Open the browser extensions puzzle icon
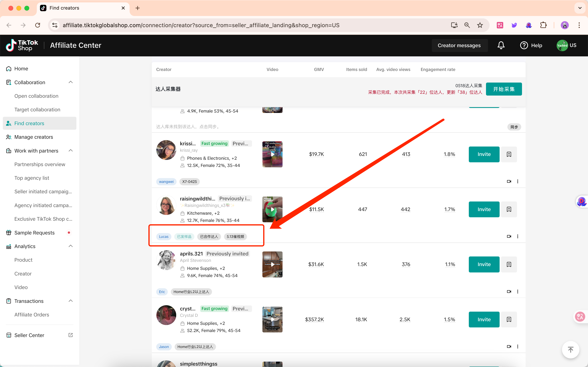588x367 pixels. [x=544, y=25]
